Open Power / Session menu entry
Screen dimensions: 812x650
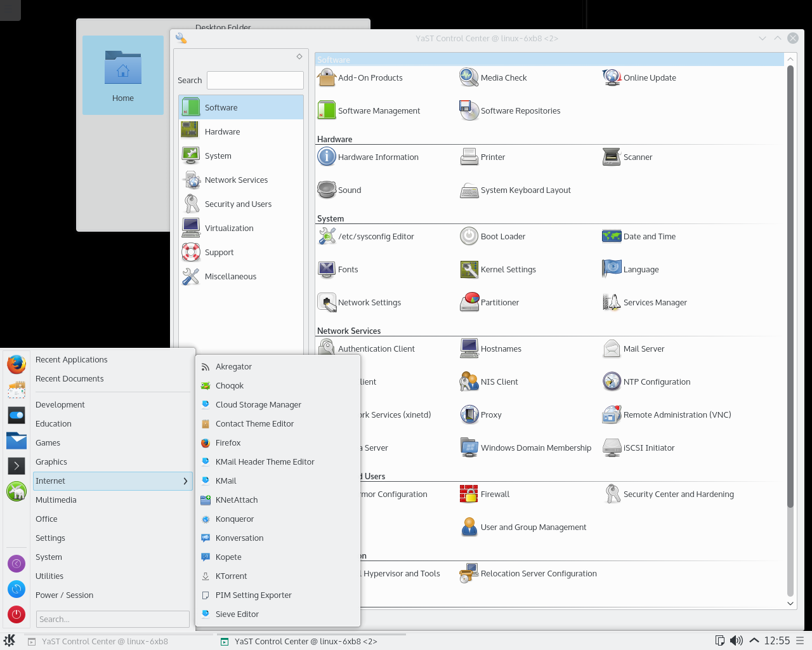(x=112, y=595)
